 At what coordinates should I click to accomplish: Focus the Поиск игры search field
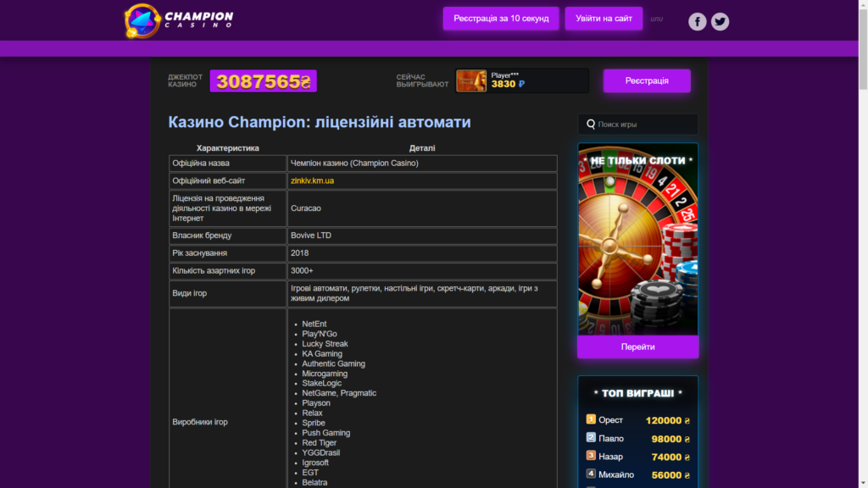[x=637, y=125]
